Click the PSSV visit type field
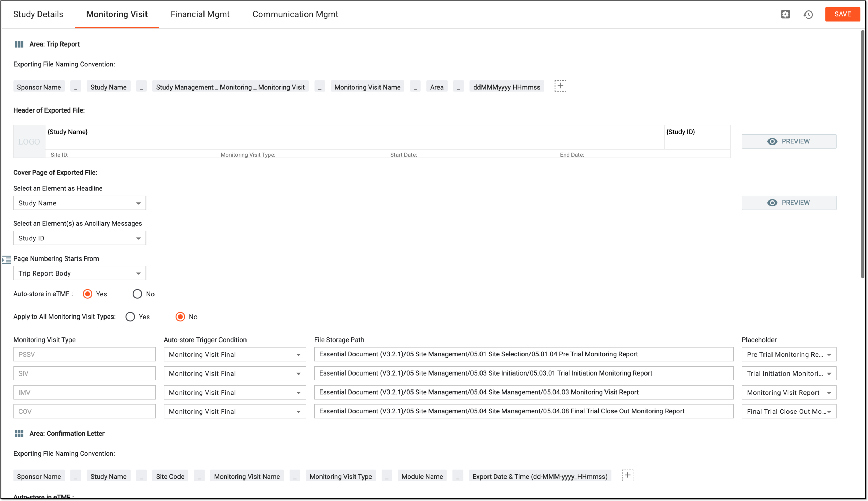868x501 pixels. (x=84, y=354)
